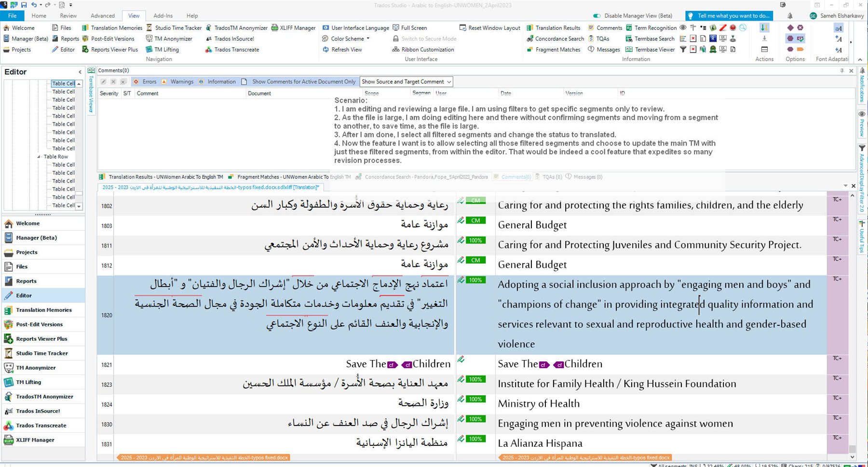The image size is (868, 467).
Task: Collapse the ribbon with the chevron
Action: [860, 59]
